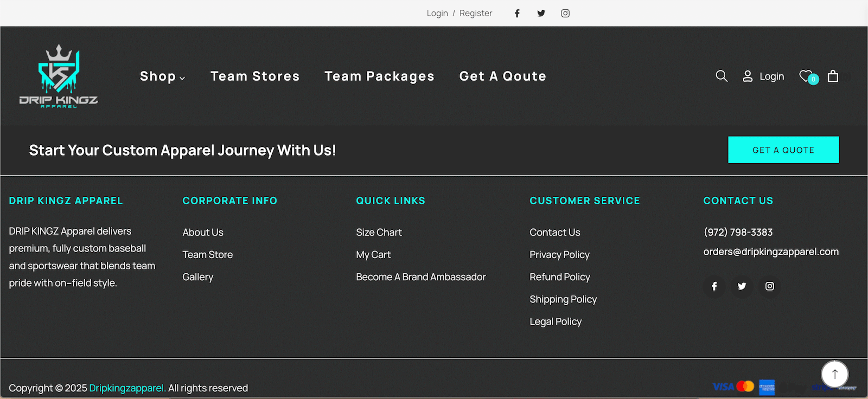Open the Privacy Policy link

(559, 255)
